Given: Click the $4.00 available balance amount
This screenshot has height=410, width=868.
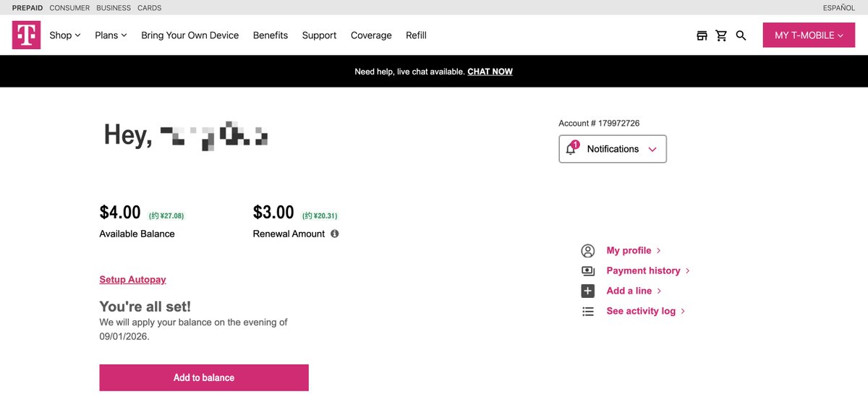Looking at the screenshot, I should coord(120,212).
